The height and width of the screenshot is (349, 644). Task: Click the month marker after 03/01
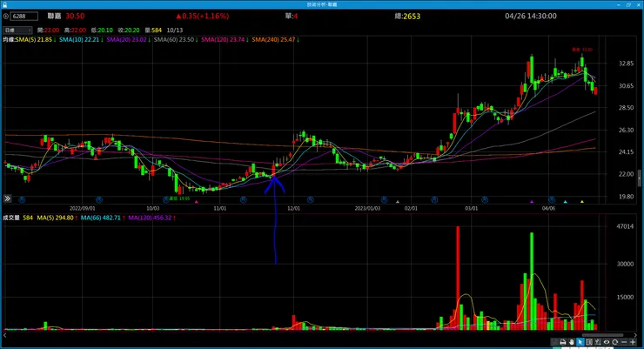(x=485, y=199)
